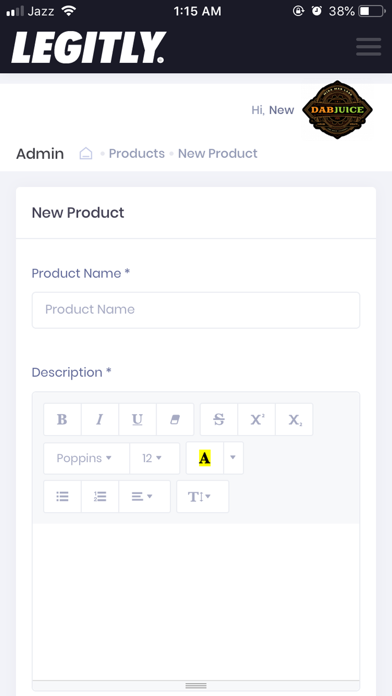This screenshot has width=392, height=696.
Task: Expand the text color options arrow
Action: point(233,458)
